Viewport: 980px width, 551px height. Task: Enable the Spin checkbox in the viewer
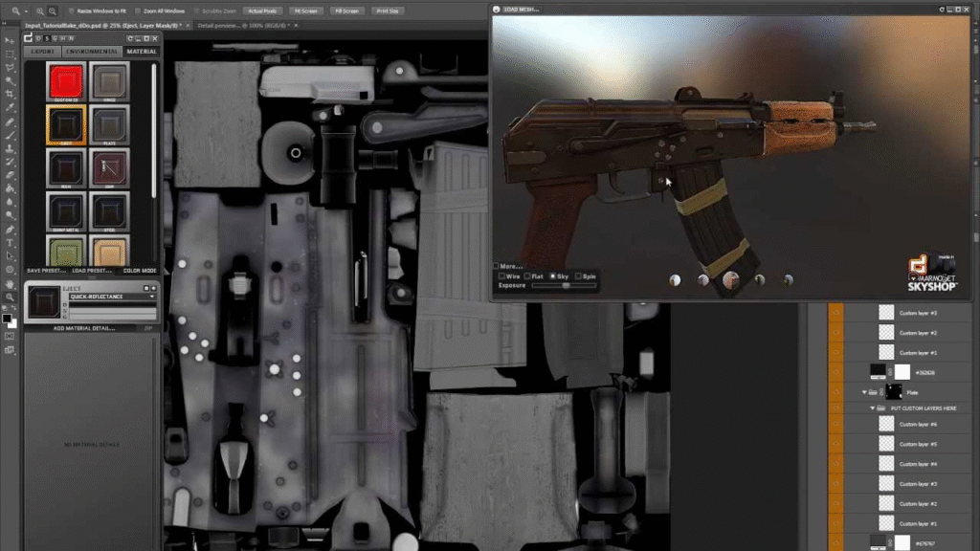coord(578,275)
